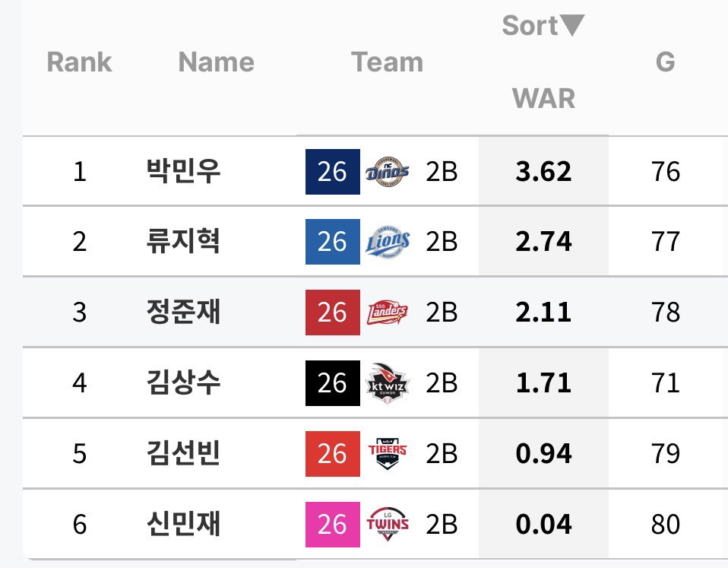This screenshot has width=728, height=568.
Task: Click the Rank column header
Action: coord(79,62)
